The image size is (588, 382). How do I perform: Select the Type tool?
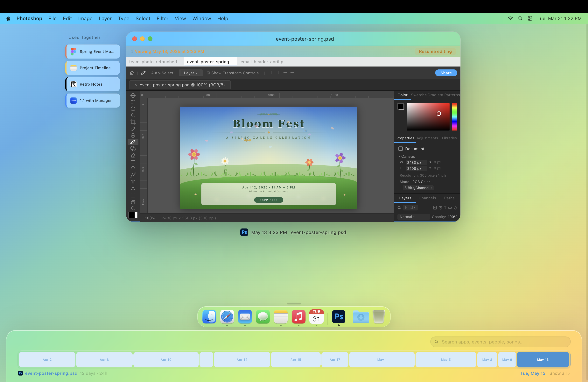coord(133,182)
